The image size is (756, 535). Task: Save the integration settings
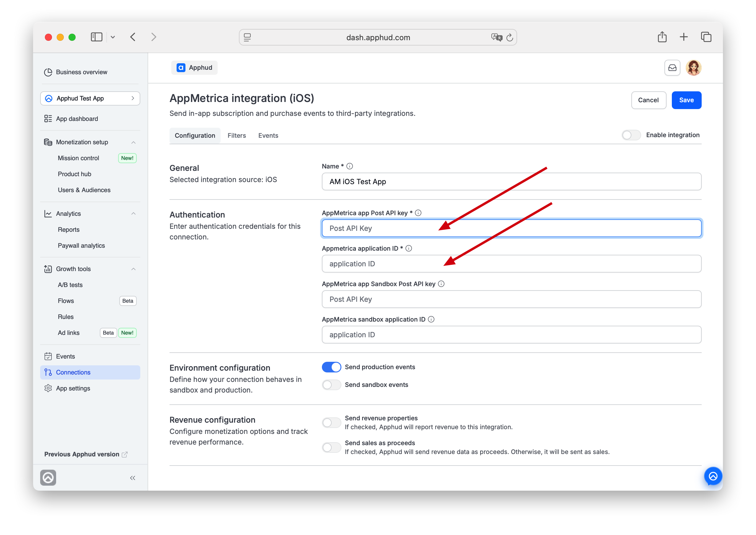(687, 100)
